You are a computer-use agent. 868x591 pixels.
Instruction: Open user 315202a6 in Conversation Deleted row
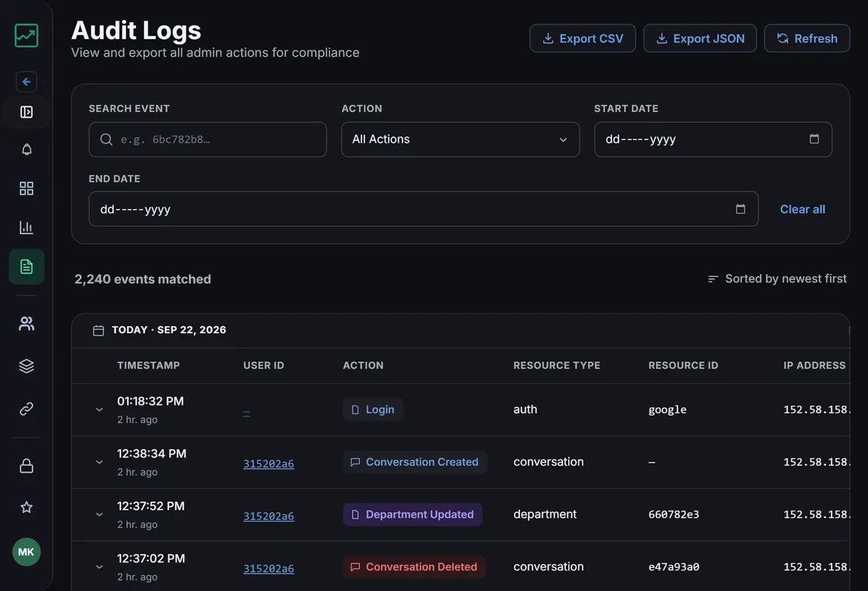pyautogui.click(x=268, y=569)
